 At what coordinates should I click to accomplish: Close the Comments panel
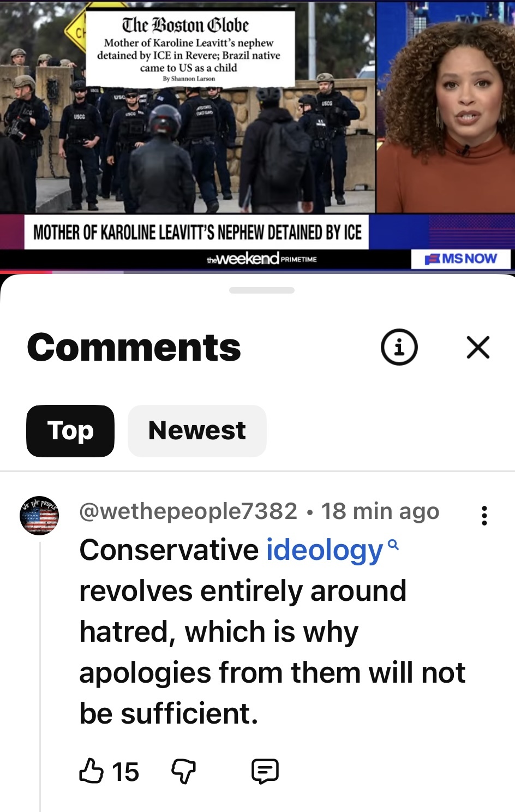tap(478, 347)
